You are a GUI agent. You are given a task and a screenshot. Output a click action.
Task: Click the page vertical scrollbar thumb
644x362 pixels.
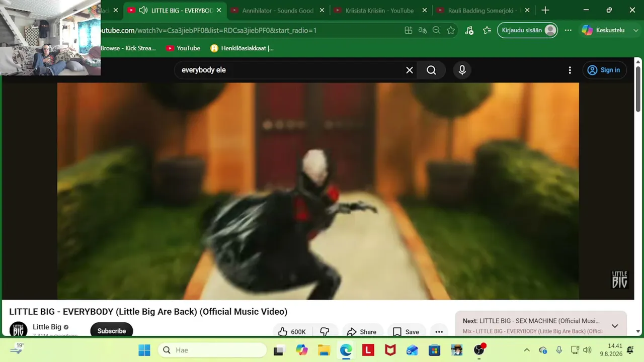638,89
